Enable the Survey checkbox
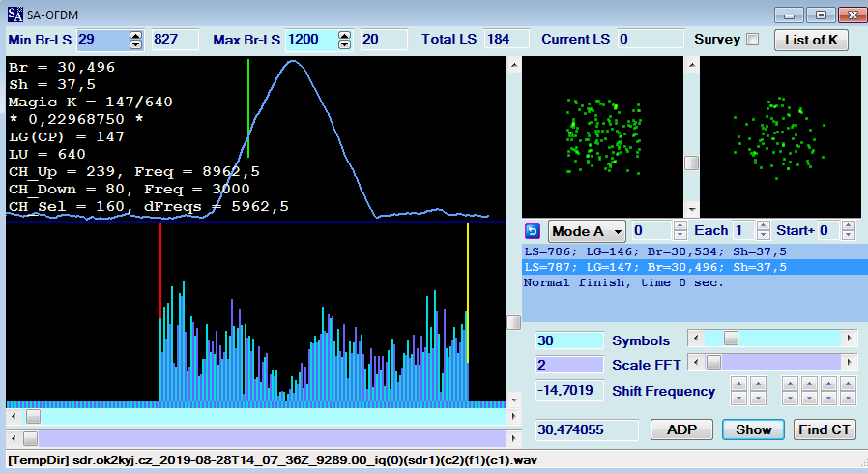The width and height of the screenshot is (868, 473). coord(752,40)
